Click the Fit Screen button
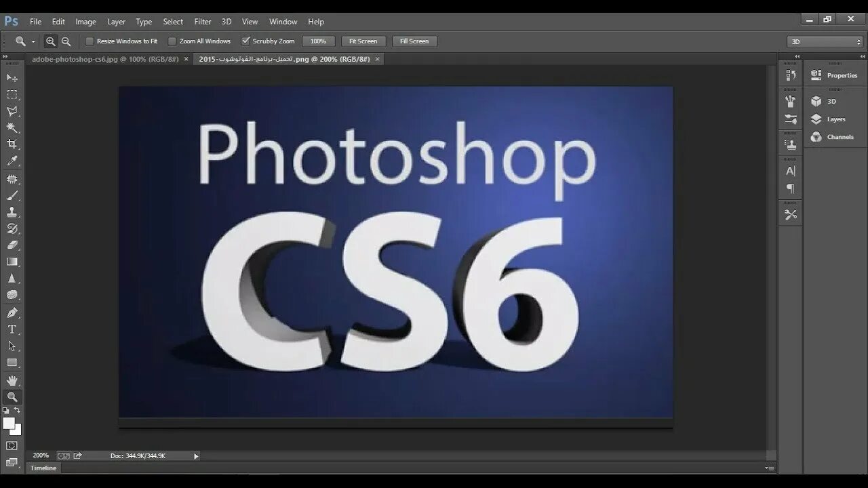 363,41
